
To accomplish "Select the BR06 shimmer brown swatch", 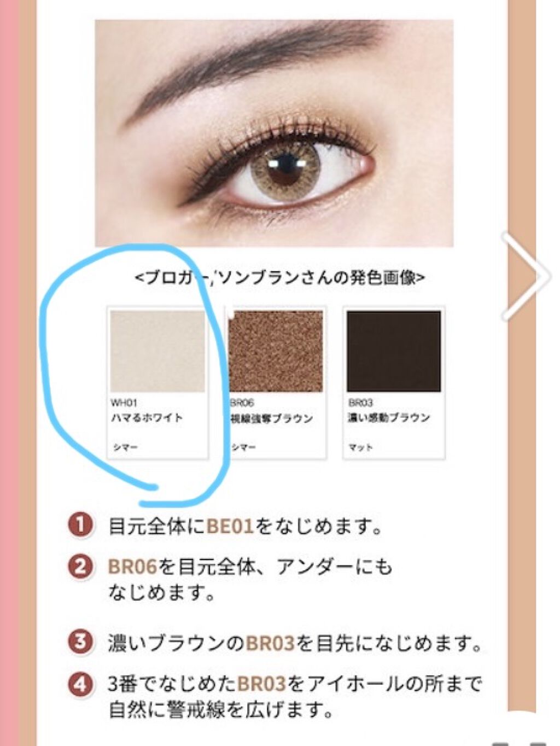I will [276, 351].
